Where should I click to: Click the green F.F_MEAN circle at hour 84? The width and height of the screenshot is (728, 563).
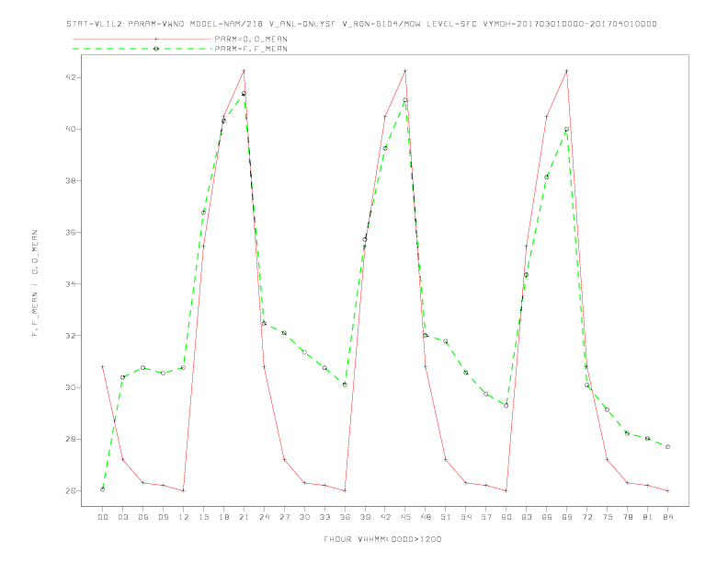tap(667, 447)
